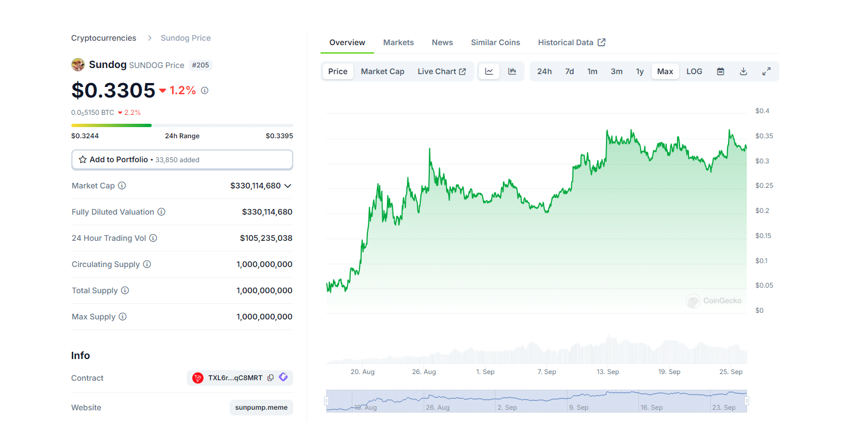Click Add to Portfolio button

click(182, 159)
